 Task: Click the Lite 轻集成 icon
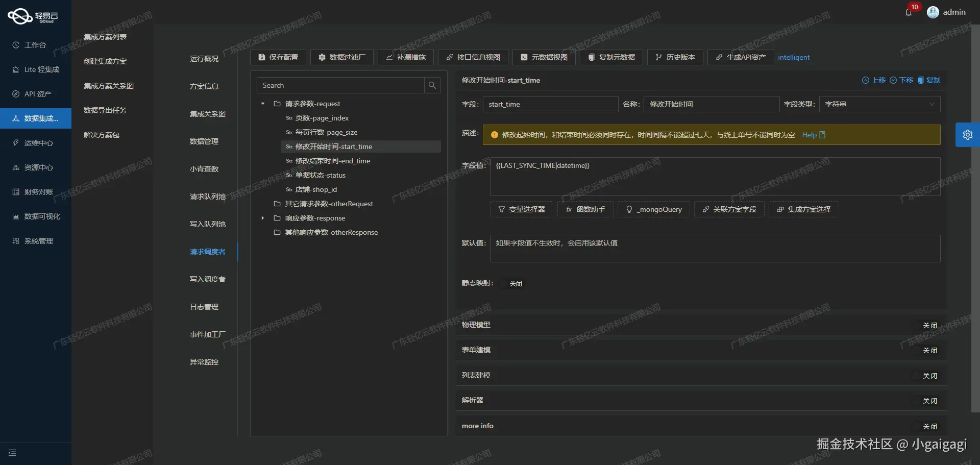coord(16,69)
